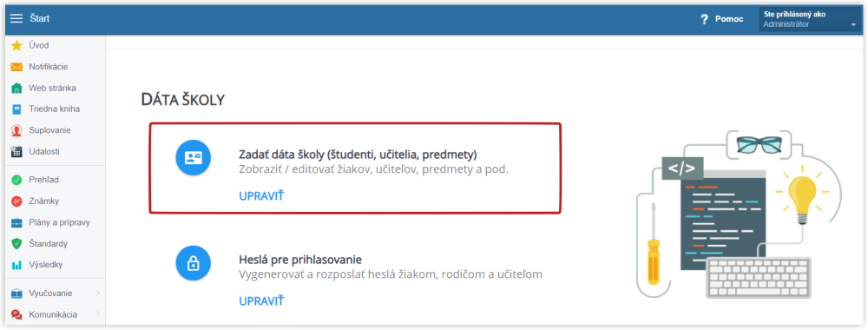The width and height of the screenshot is (868, 330).
Task: Open Notifikácie envelope icon
Action: (x=16, y=67)
